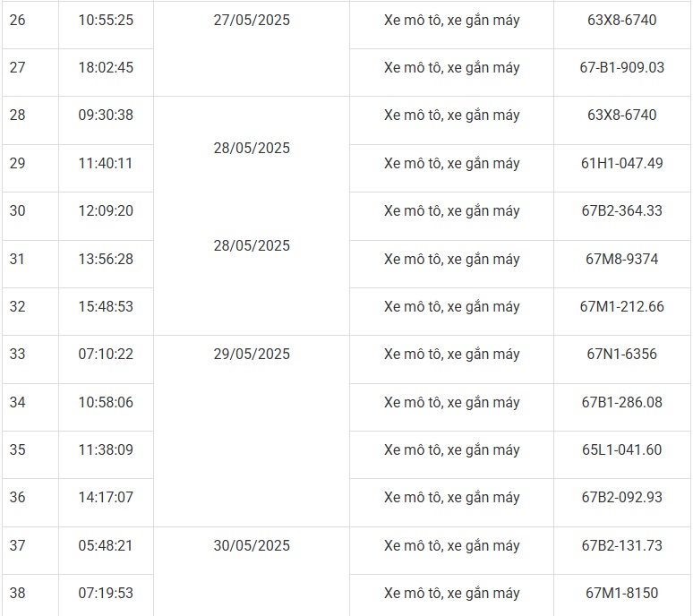Screen dimensions: 693x616
Task: Select row number 36 cell
Action: pyautogui.click(x=18, y=497)
